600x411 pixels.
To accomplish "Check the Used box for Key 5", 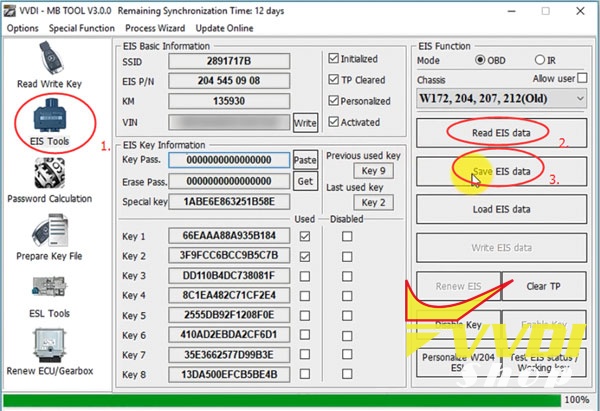I will point(305,316).
